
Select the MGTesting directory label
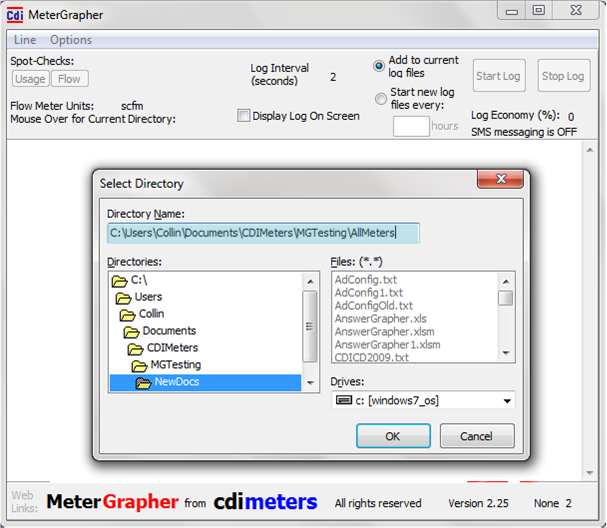[176, 365]
